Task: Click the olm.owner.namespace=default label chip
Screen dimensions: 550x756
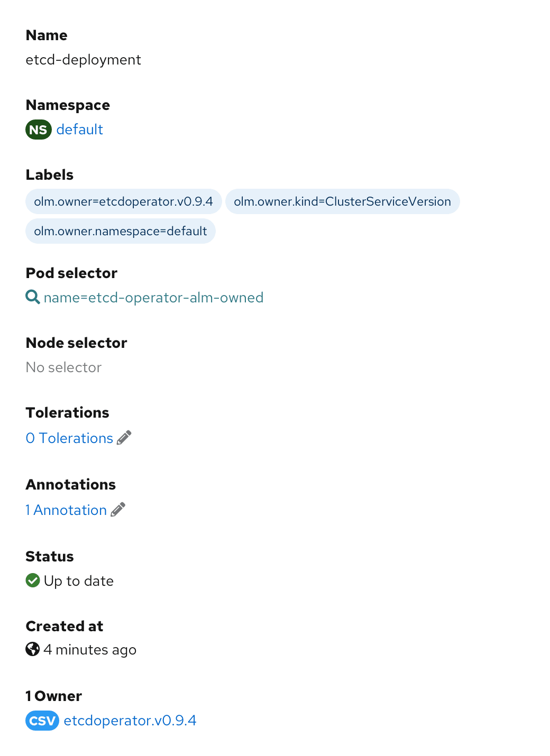Action: pyautogui.click(x=120, y=231)
